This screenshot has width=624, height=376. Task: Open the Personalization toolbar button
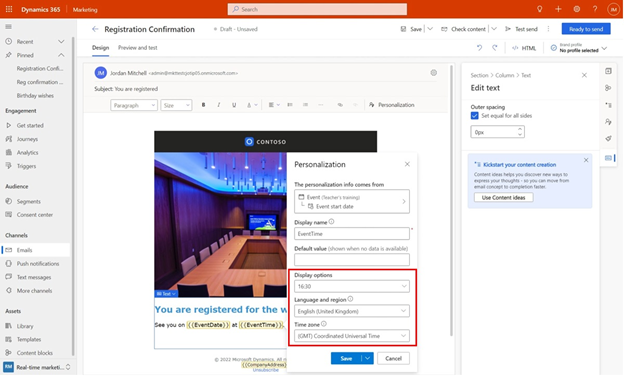392,105
